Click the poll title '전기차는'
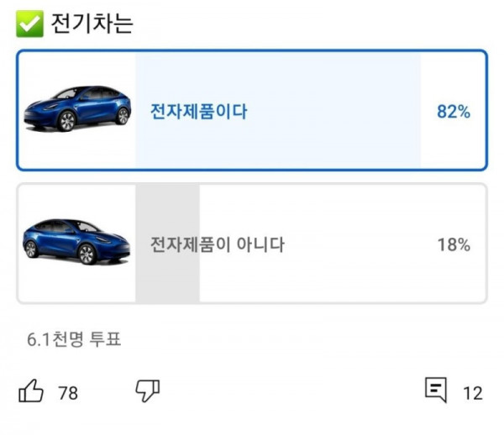The width and height of the screenshot is (504, 435). [92, 24]
